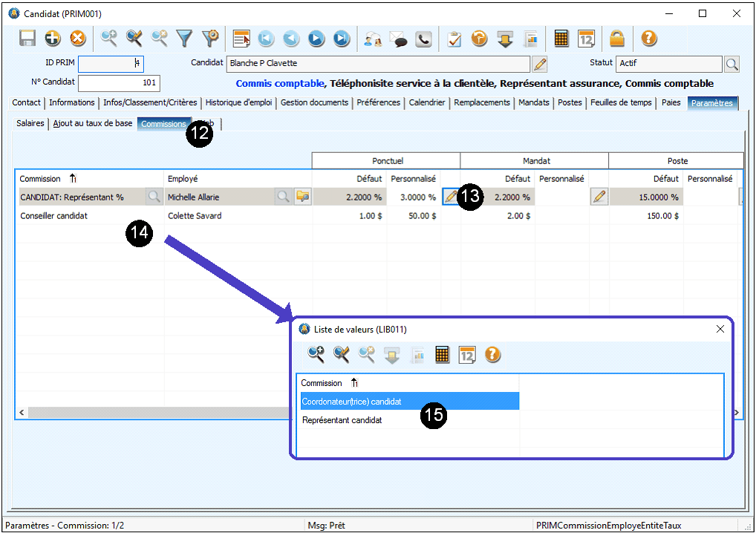The width and height of the screenshot is (756, 533).
Task: Click the Save floppy disk icon
Action: click(27, 39)
